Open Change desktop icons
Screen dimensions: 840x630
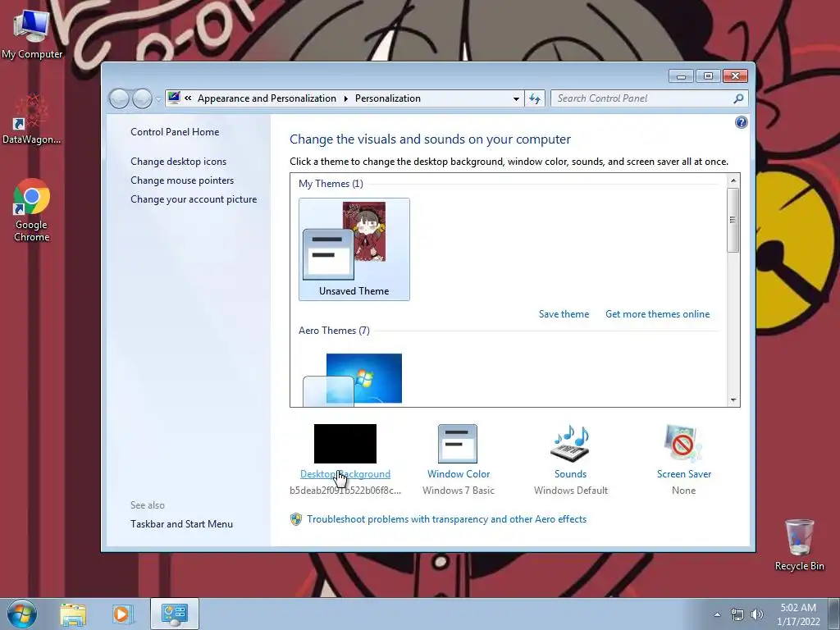point(178,162)
